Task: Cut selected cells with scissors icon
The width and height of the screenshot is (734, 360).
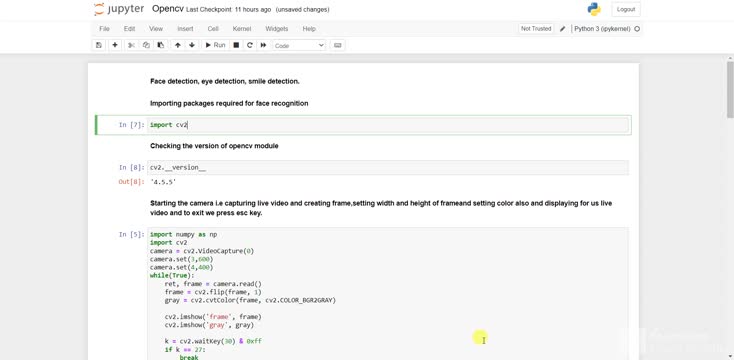Action: [x=132, y=45]
